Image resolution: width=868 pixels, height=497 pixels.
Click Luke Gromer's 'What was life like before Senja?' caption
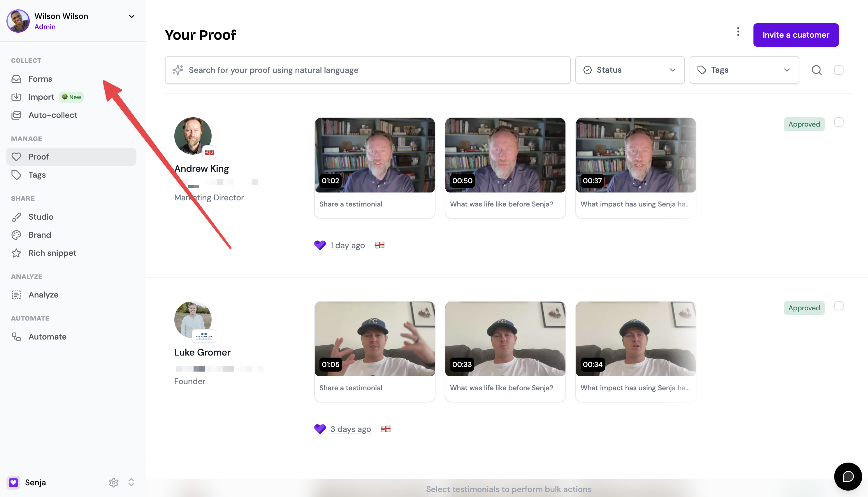click(501, 388)
